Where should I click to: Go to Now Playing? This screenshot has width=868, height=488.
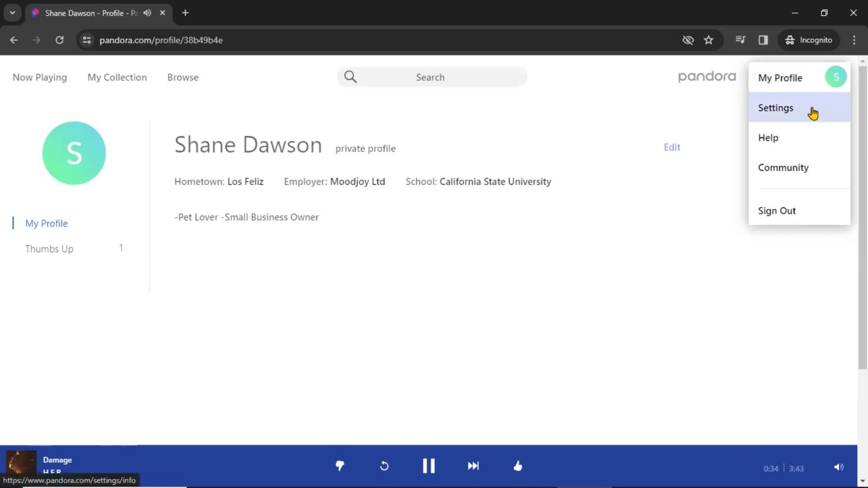point(40,77)
